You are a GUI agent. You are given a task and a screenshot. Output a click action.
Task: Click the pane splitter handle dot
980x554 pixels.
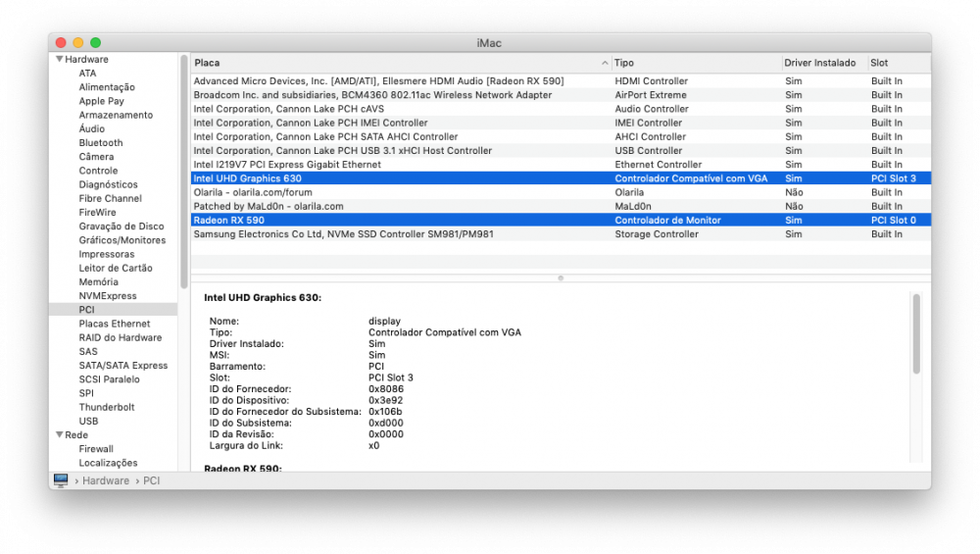click(x=561, y=278)
